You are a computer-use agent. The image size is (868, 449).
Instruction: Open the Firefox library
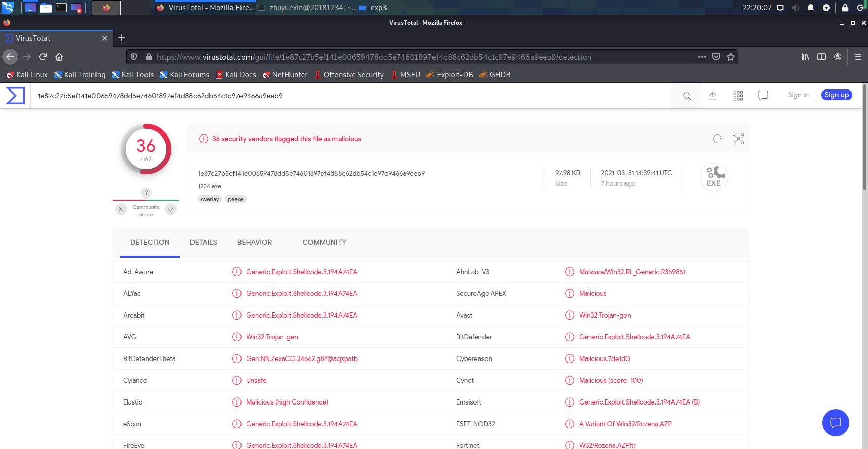805,57
